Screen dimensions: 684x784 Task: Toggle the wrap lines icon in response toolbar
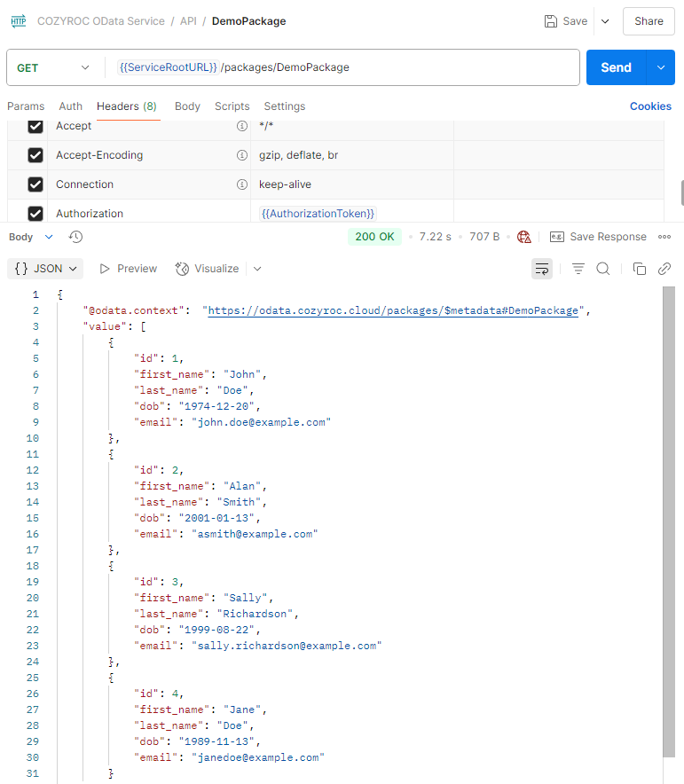541,269
